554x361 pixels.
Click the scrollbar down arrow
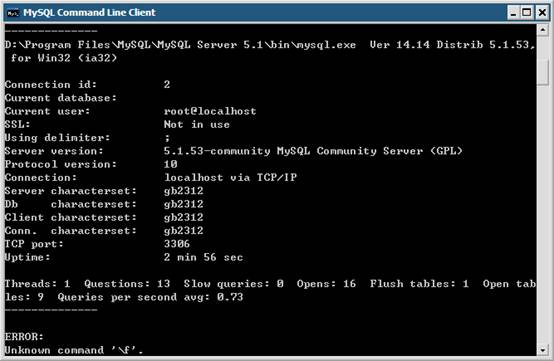click(543, 350)
